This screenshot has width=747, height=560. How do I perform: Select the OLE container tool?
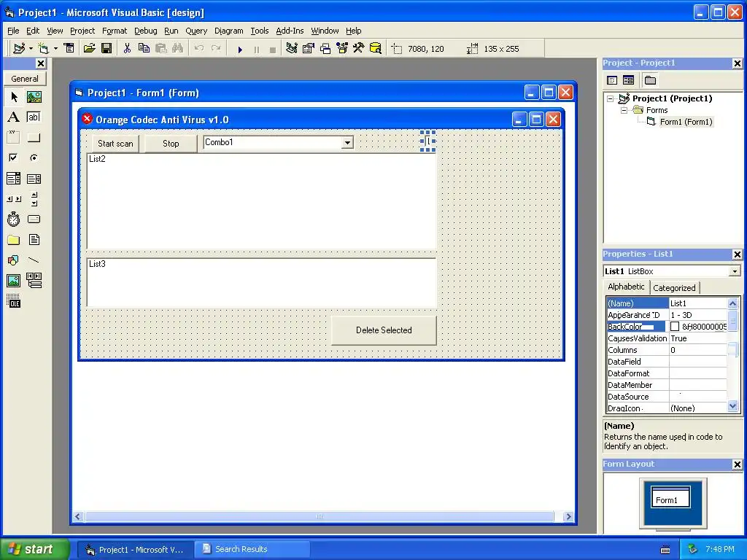click(x=14, y=301)
